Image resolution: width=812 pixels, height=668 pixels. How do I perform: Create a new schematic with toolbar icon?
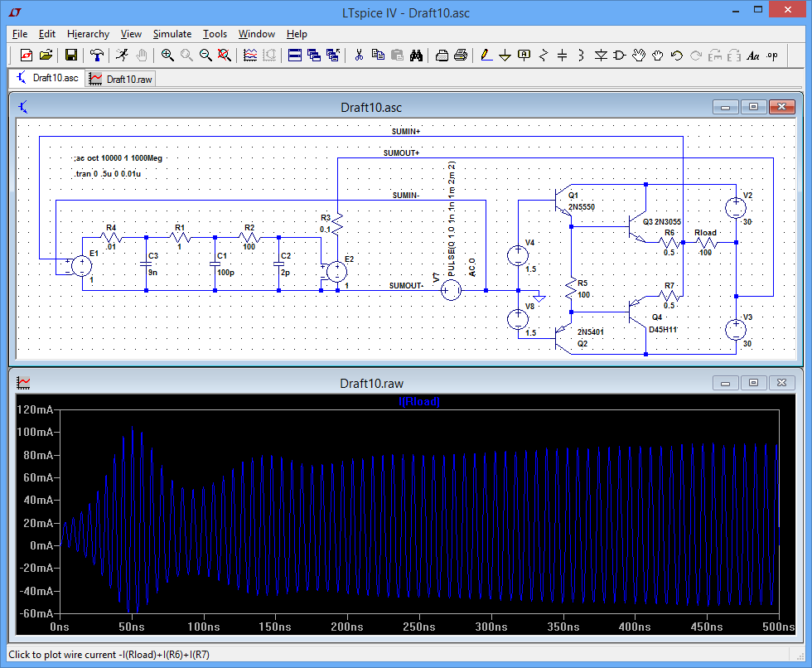click(x=26, y=55)
